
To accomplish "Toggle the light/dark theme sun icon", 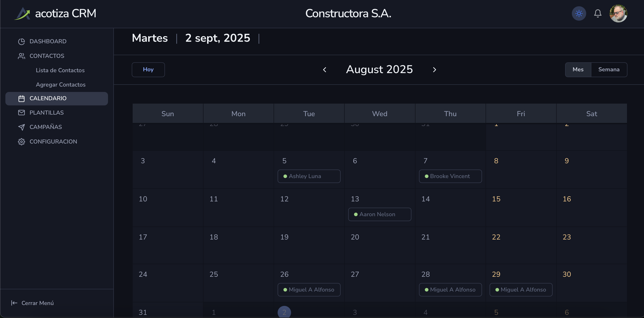I will tap(579, 13).
